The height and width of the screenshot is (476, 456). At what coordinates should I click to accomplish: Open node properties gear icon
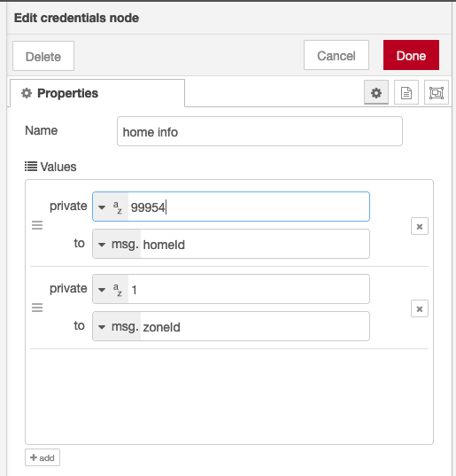pos(376,92)
